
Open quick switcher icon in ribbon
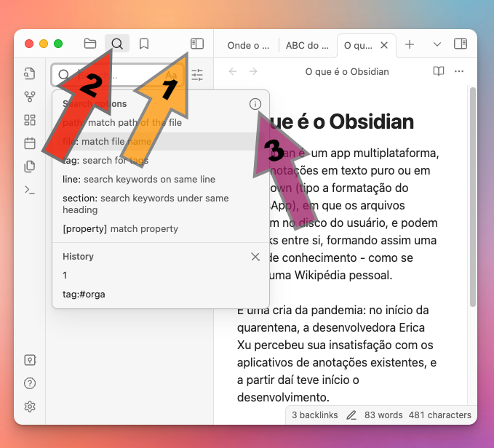coord(30,73)
